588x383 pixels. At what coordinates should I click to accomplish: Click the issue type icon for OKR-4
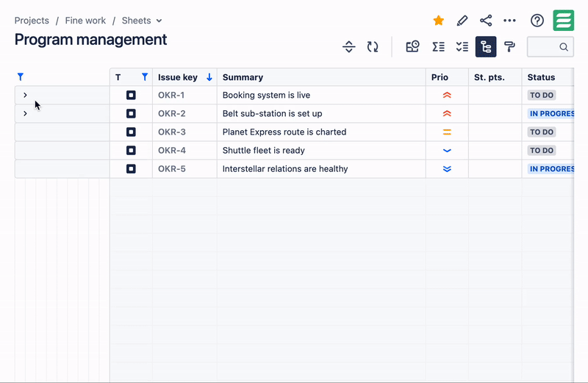(131, 150)
